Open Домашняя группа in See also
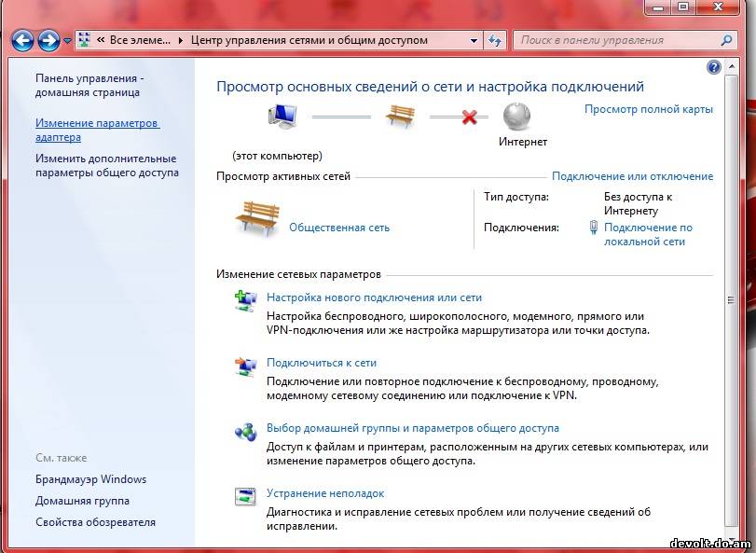756x553 pixels. 82,501
